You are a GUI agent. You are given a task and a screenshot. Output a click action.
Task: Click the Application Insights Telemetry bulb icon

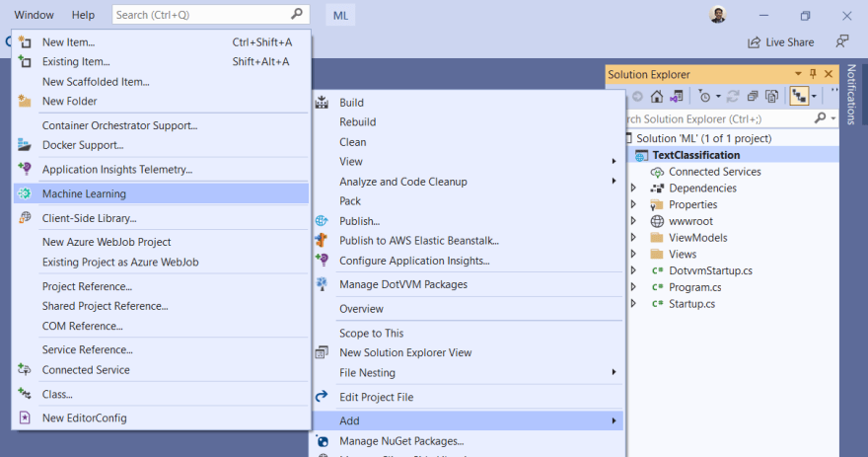[x=25, y=169]
